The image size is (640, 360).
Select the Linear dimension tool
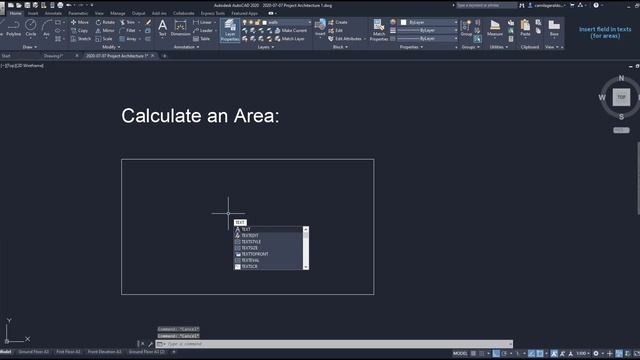pyautogui.click(x=203, y=22)
